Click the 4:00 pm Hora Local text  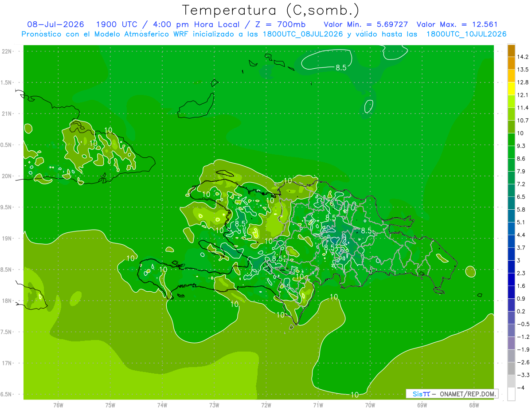[x=206, y=24]
